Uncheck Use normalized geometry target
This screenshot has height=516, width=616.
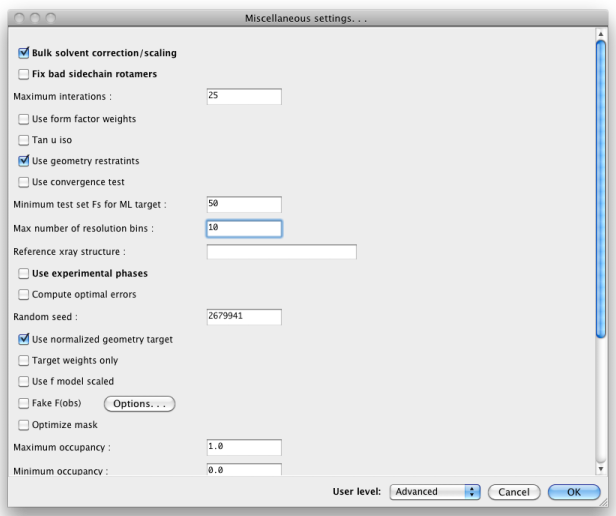click(x=24, y=339)
